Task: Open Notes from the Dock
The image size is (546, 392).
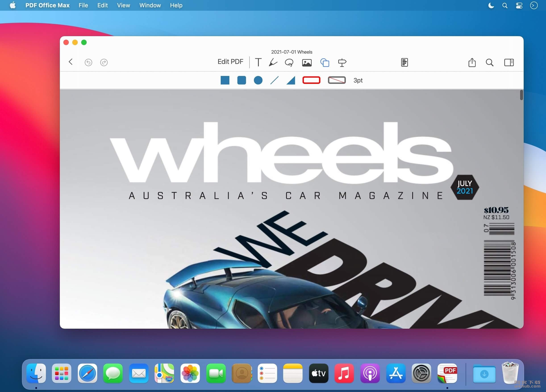Action: point(293,373)
